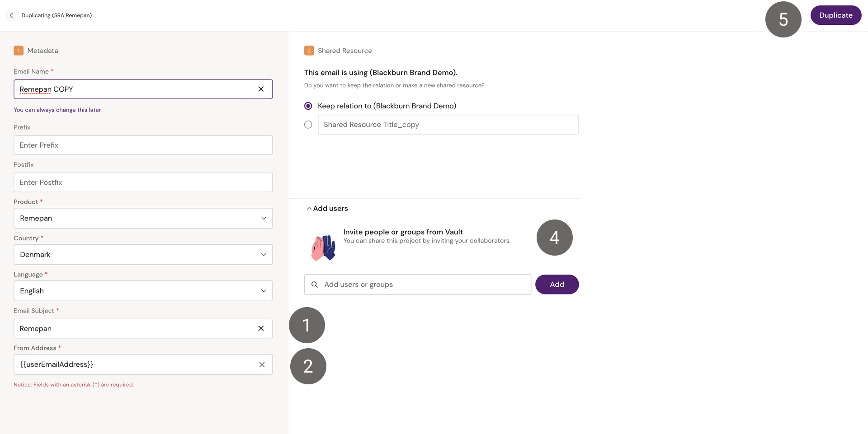Click into the Enter Postfix field

[x=143, y=183]
